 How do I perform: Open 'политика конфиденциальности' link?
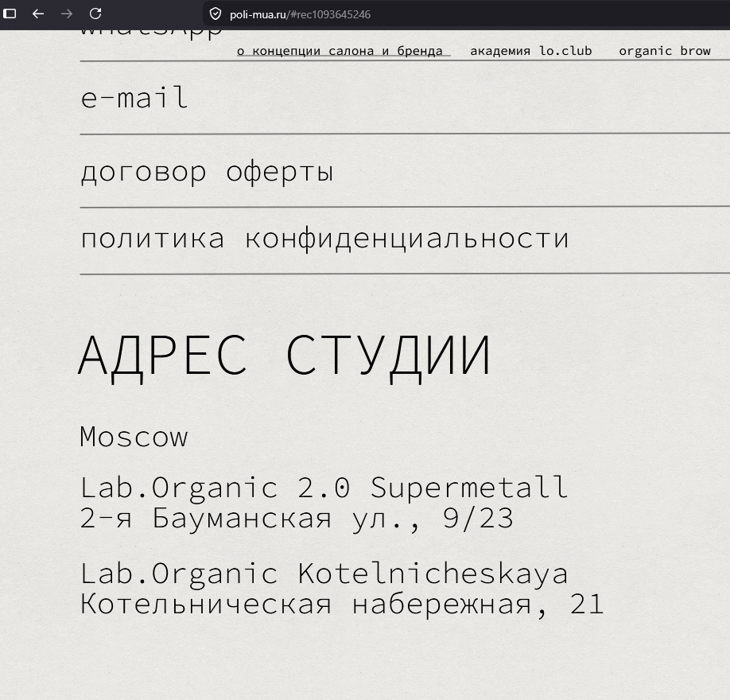pos(324,239)
